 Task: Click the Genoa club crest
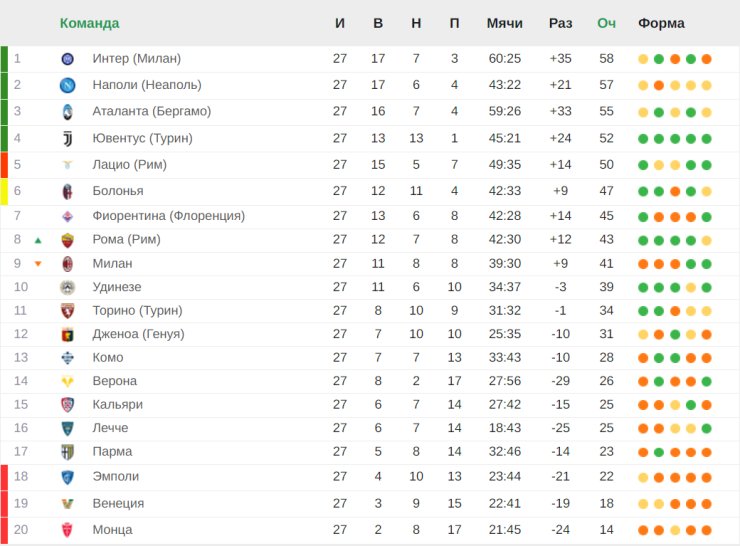click(x=67, y=334)
